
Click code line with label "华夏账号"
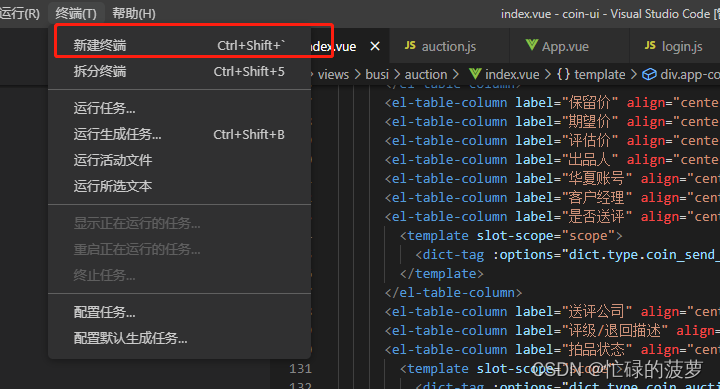pyautogui.click(x=552, y=179)
